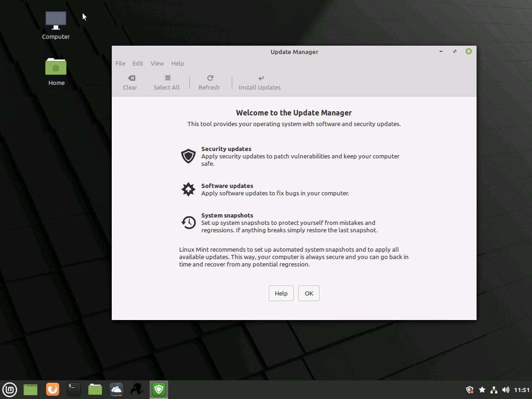The width and height of the screenshot is (532, 399).
Task: Open the View menu
Action: click(157, 63)
